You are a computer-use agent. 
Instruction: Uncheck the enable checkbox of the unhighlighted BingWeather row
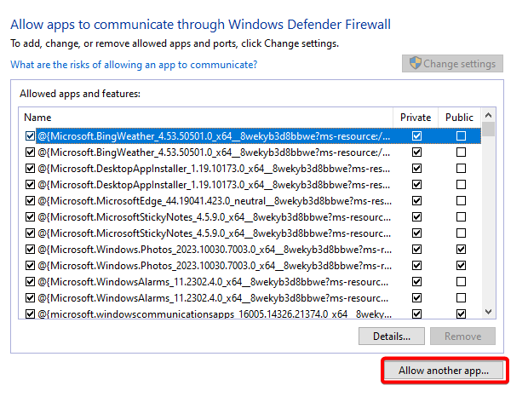tap(30, 152)
